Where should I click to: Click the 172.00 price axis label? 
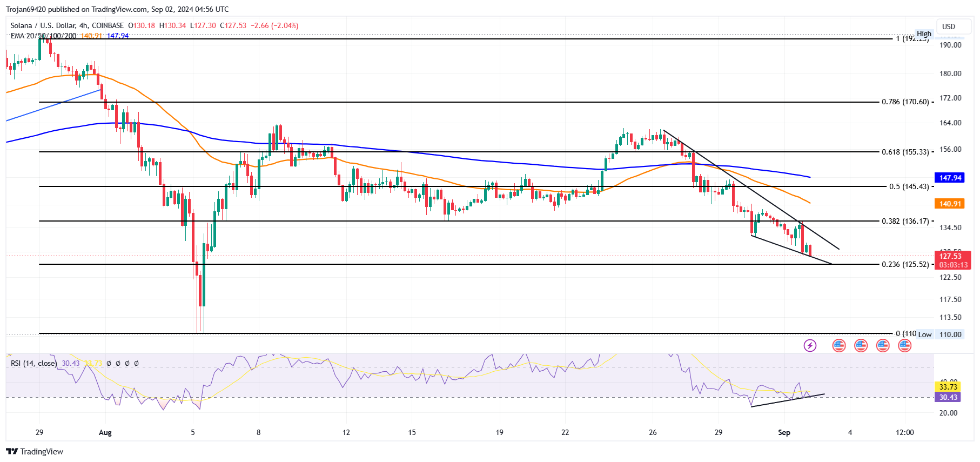click(950, 98)
